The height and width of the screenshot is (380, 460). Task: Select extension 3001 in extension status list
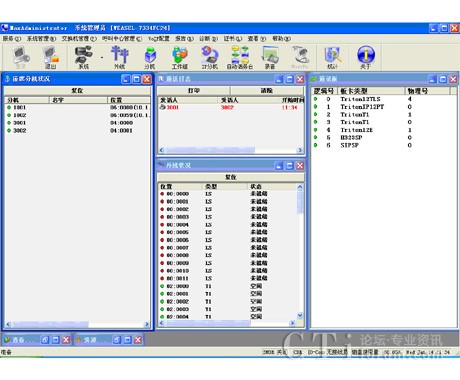tap(78, 123)
